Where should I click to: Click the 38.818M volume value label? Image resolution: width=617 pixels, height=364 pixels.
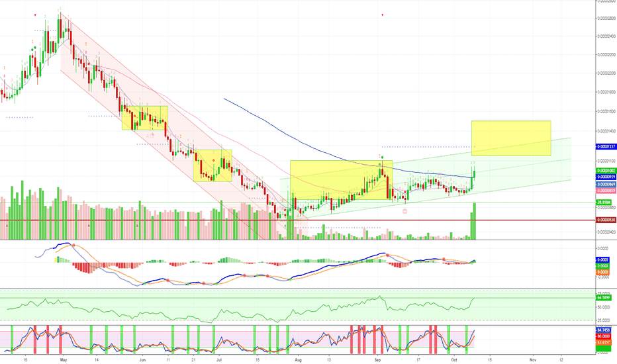[x=604, y=203]
